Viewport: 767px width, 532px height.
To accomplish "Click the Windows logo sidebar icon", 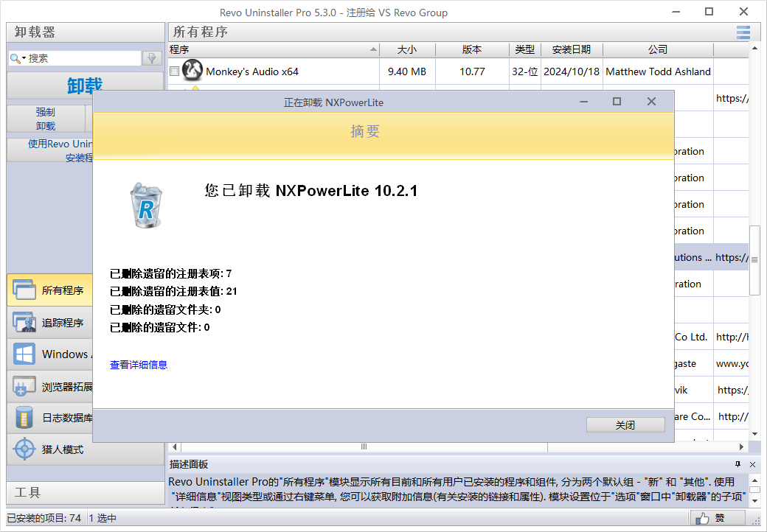I will pyautogui.click(x=24, y=354).
